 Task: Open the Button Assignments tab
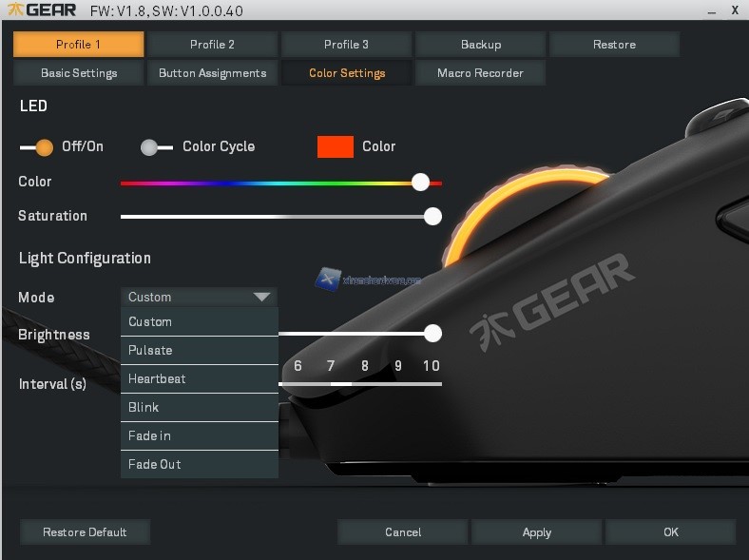[x=212, y=73]
